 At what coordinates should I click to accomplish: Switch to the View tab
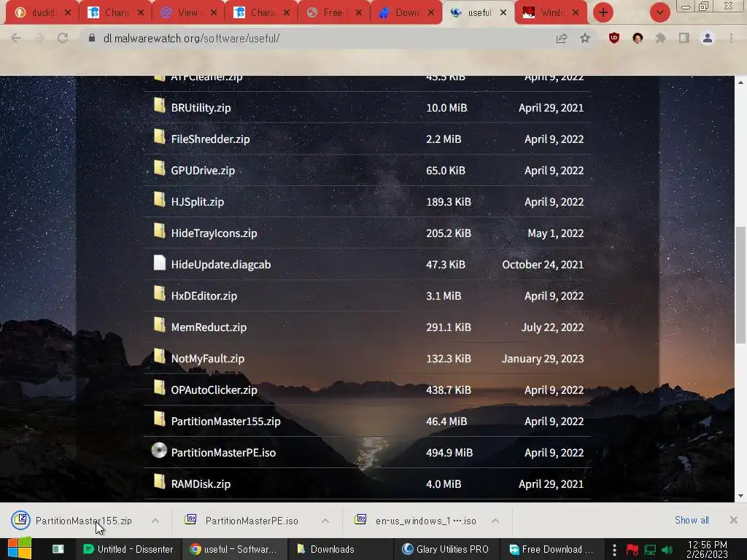click(187, 13)
